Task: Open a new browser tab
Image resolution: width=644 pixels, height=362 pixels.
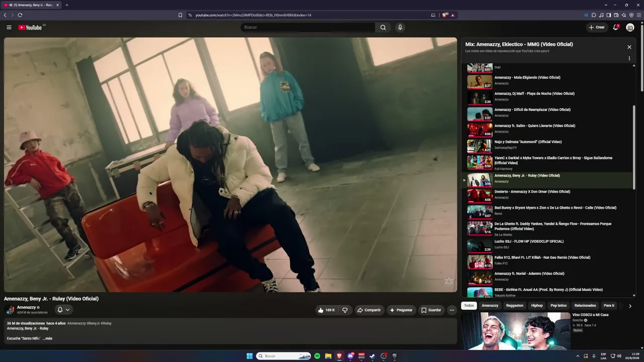Action: [x=66, y=5]
